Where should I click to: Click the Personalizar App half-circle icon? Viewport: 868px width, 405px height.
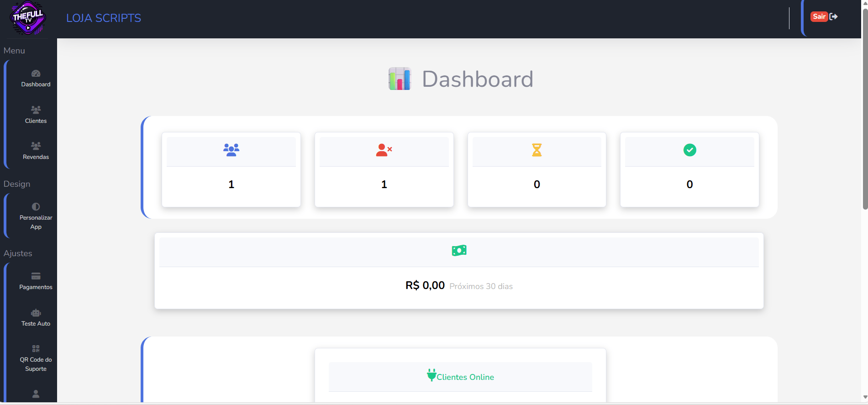36,207
